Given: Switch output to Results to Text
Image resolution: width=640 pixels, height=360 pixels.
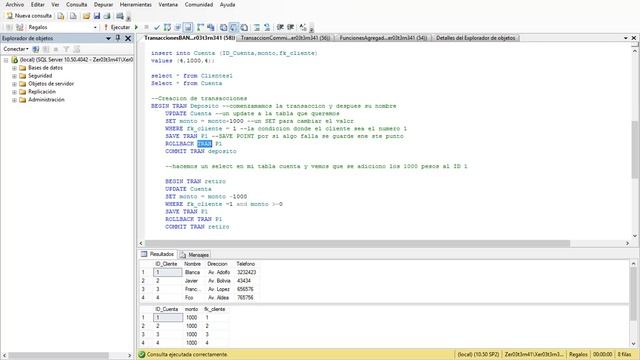Looking at the screenshot, I should pyautogui.click(x=223, y=27).
